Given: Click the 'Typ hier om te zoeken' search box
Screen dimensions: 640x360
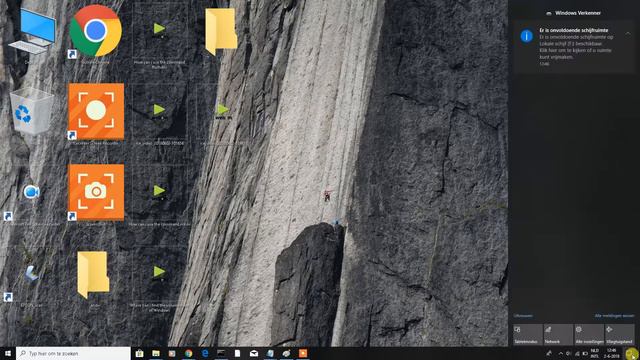Looking at the screenshot, I should pyautogui.click(x=73, y=353).
